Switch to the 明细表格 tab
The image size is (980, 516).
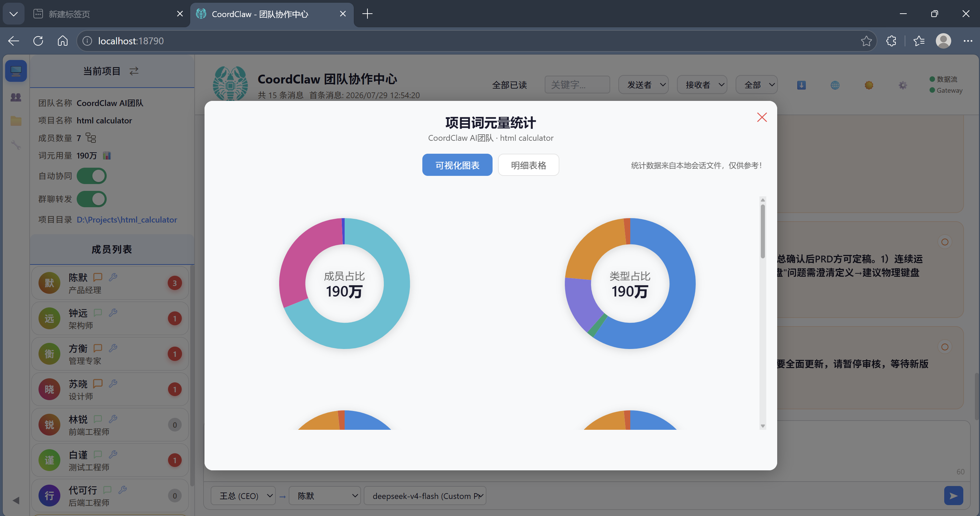pyautogui.click(x=528, y=165)
